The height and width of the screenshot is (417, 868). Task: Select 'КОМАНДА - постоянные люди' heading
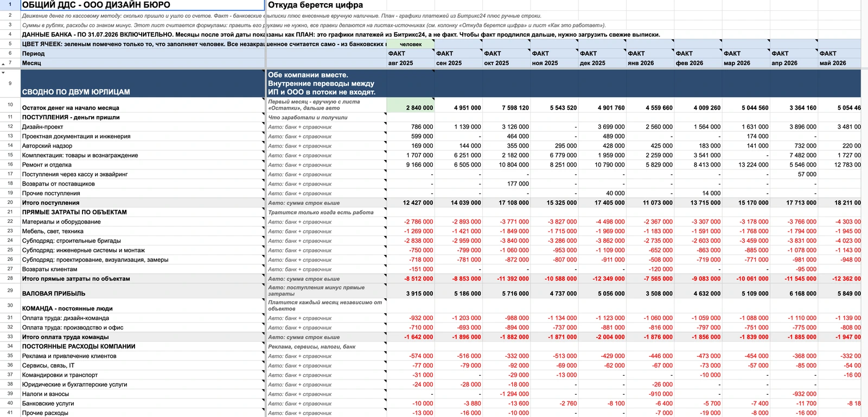pos(143,306)
